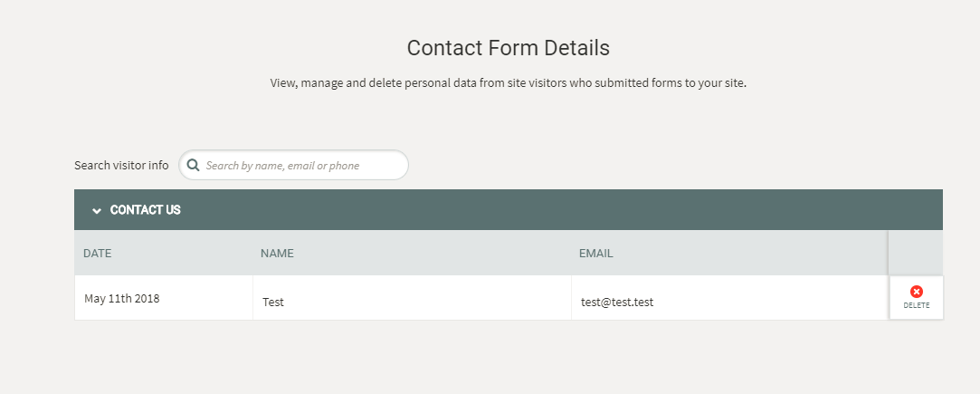
Task: Click the magnifying glass search icon
Action: [x=194, y=165]
